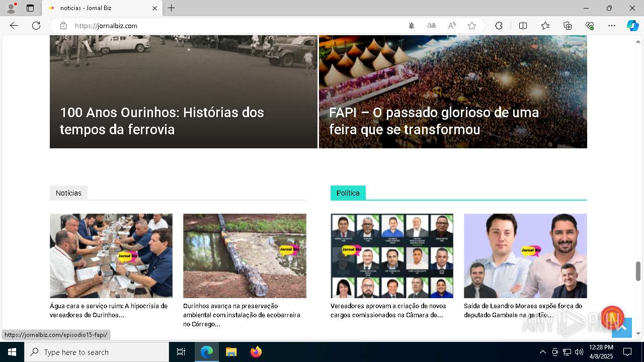
Task: Open 100 Anos Ourinhos ferrovia article
Action: [x=162, y=121]
